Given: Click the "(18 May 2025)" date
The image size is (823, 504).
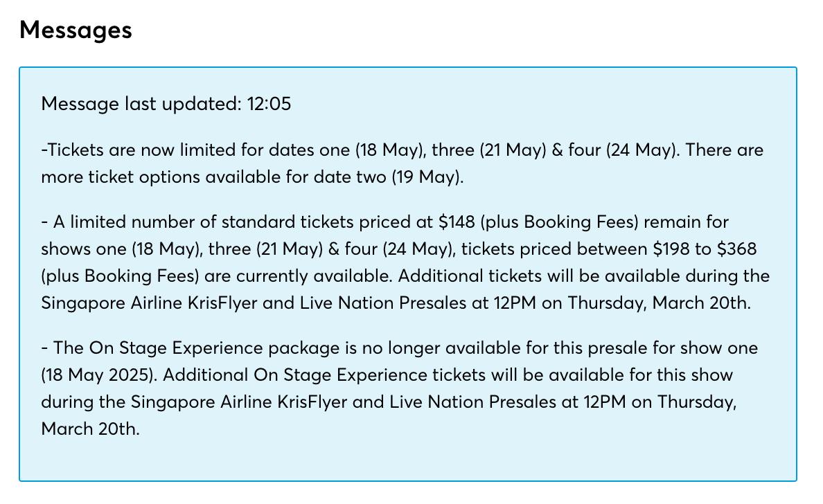Looking at the screenshot, I should pos(99,375).
